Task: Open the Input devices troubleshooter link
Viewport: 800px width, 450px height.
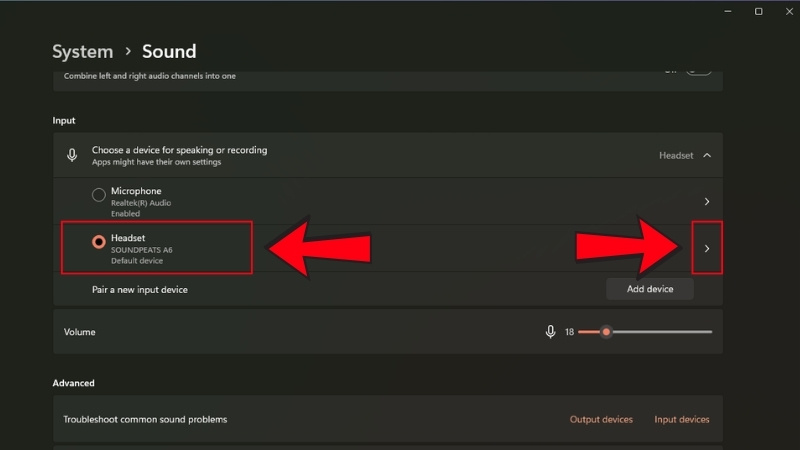Action: pyautogui.click(x=682, y=419)
